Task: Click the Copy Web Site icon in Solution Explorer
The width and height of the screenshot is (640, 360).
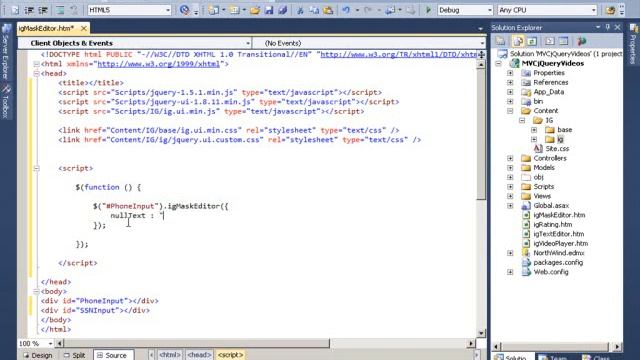Action: (x=582, y=41)
